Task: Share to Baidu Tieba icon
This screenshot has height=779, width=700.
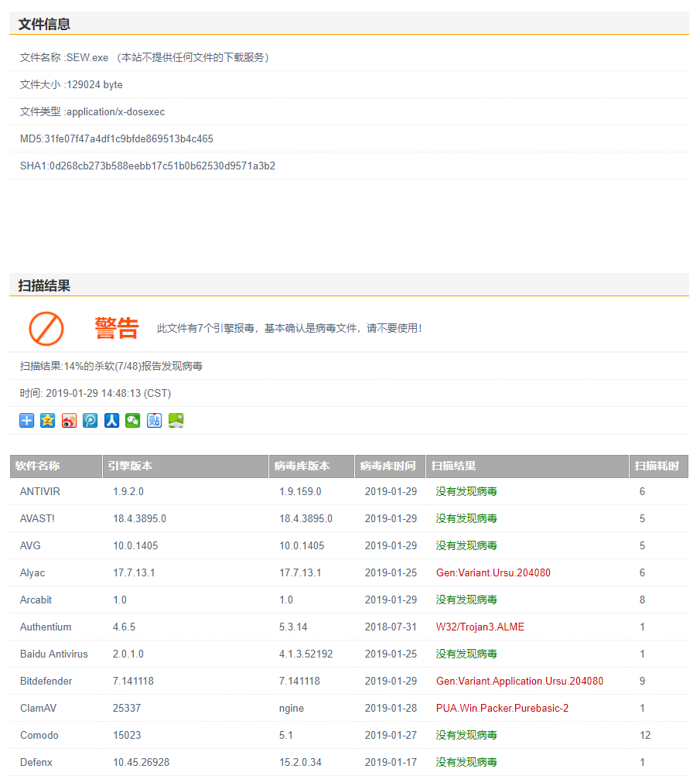Action: [x=154, y=420]
